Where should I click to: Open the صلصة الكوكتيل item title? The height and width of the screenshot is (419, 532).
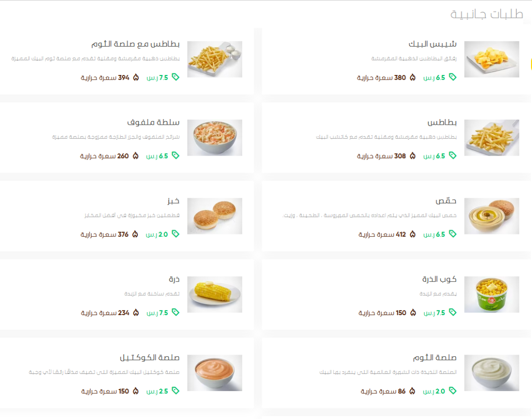click(149, 357)
